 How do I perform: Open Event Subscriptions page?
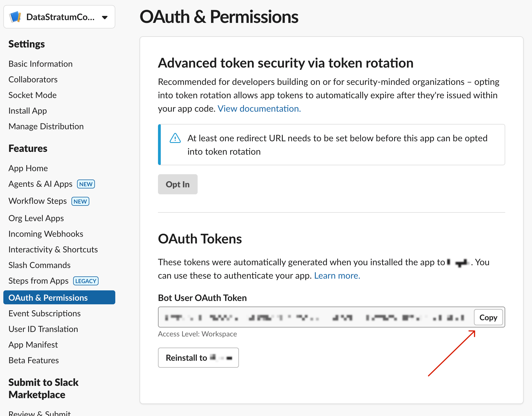(44, 314)
